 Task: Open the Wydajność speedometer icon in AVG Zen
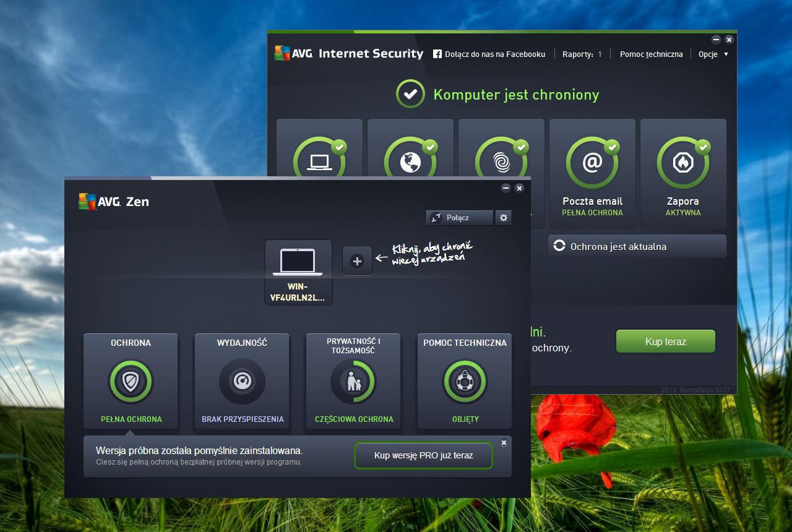[x=242, y=381]
